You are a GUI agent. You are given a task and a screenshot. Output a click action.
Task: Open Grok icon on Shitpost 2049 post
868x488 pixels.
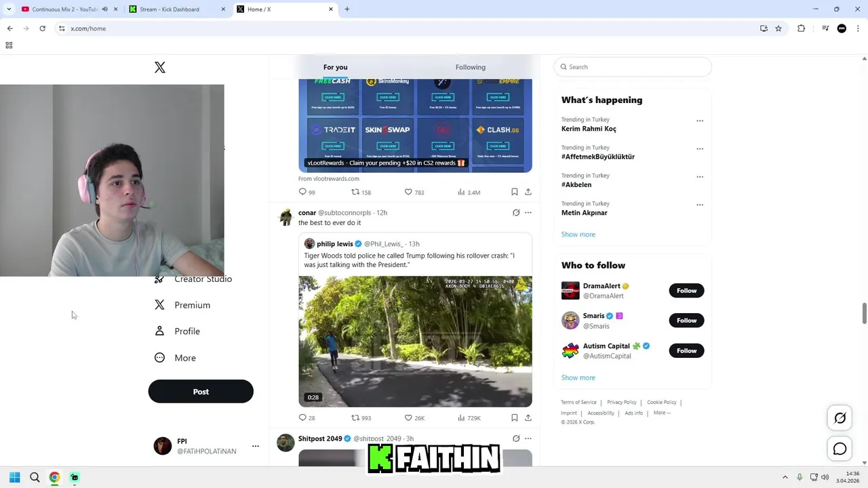coord(516,439)
